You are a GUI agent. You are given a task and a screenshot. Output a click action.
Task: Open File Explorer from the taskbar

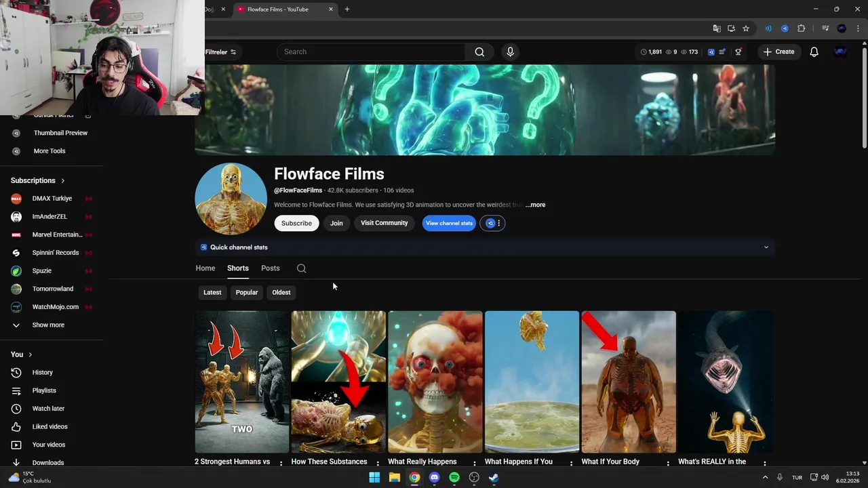click(394, 477)
